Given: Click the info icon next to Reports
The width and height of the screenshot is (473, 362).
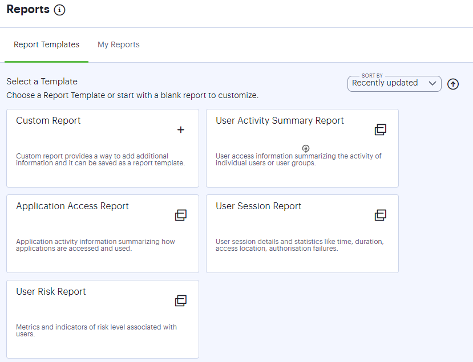Looking at the screenshot, I should point(60,10).
